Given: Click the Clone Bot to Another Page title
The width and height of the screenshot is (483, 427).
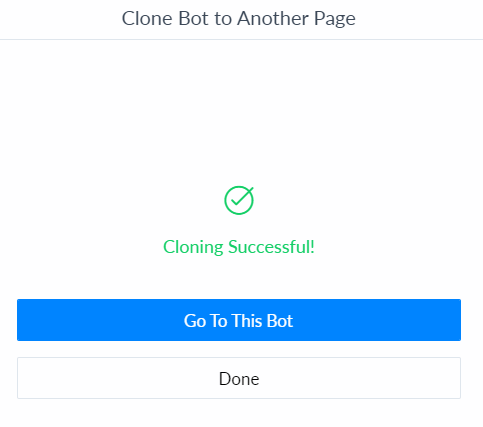Looking at the screenshot, I should [x=239, y=18].
